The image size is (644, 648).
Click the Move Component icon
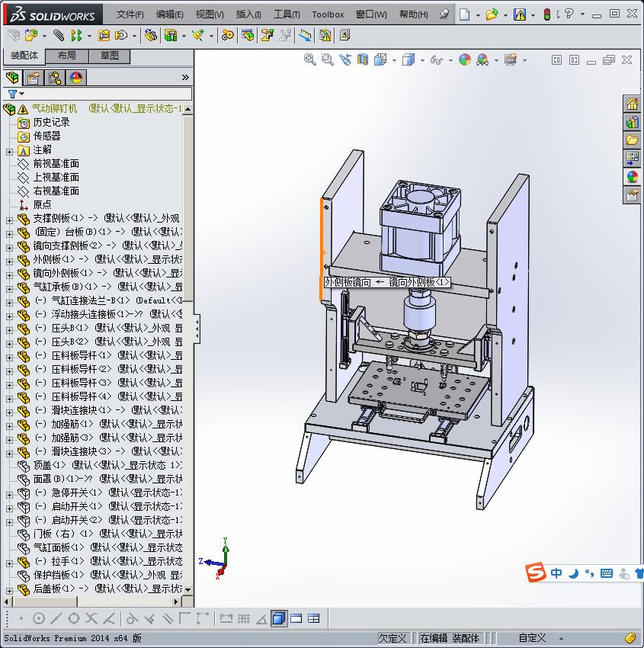121,36
